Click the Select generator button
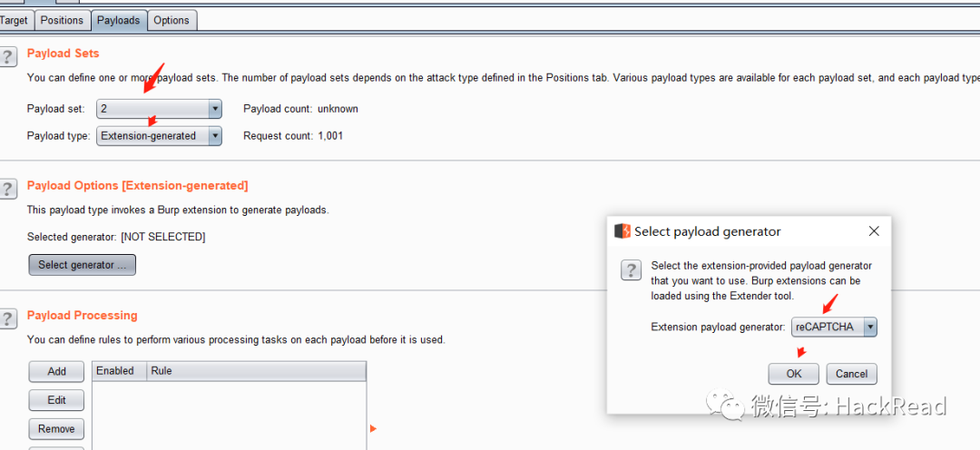This screenshot has height=450, width=980. tap(82, 265)
